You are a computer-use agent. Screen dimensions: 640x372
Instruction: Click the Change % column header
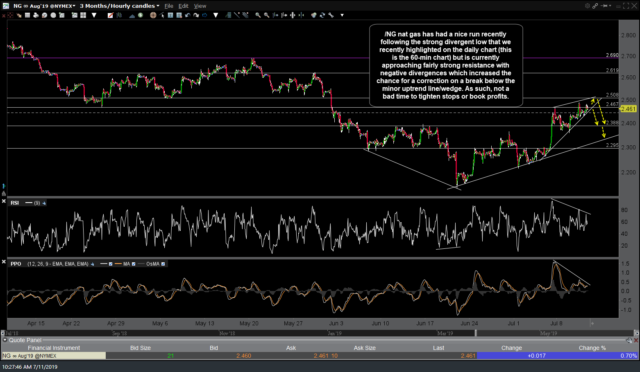coord(592,348)
